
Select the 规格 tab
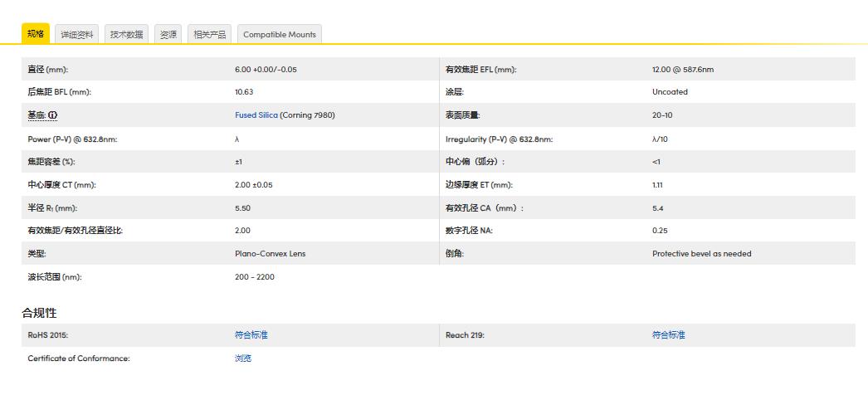pos(36,33)
